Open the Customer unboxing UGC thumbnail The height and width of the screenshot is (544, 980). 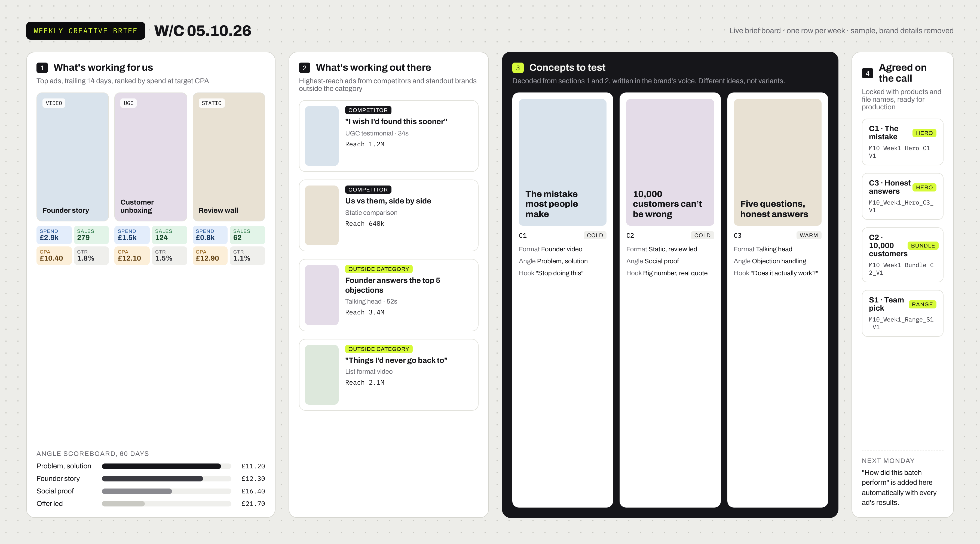click(151, 157)
